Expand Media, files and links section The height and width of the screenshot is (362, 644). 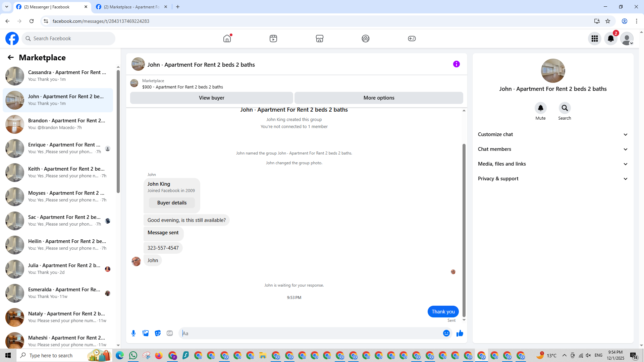[x=553, y=164]
